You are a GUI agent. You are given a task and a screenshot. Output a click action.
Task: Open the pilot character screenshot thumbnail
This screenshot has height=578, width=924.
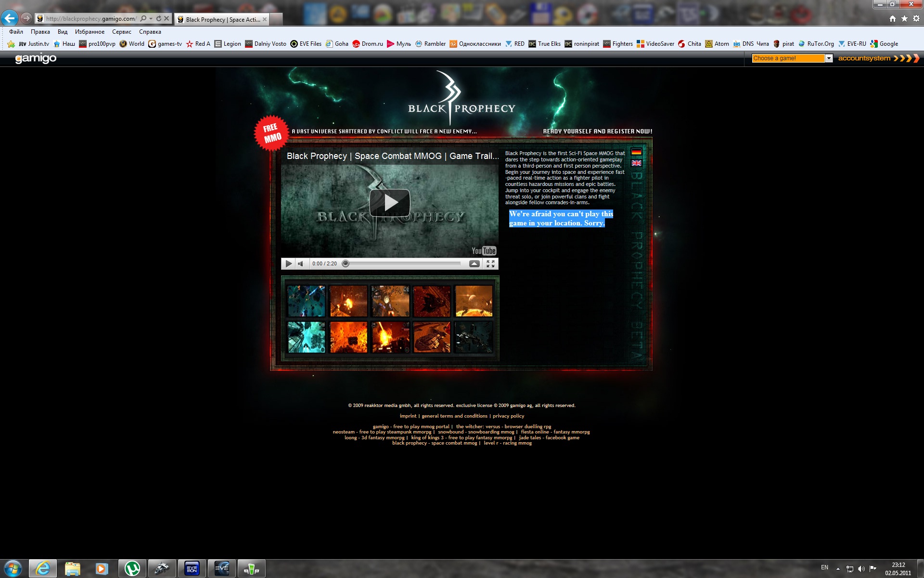tap(390, 301)
